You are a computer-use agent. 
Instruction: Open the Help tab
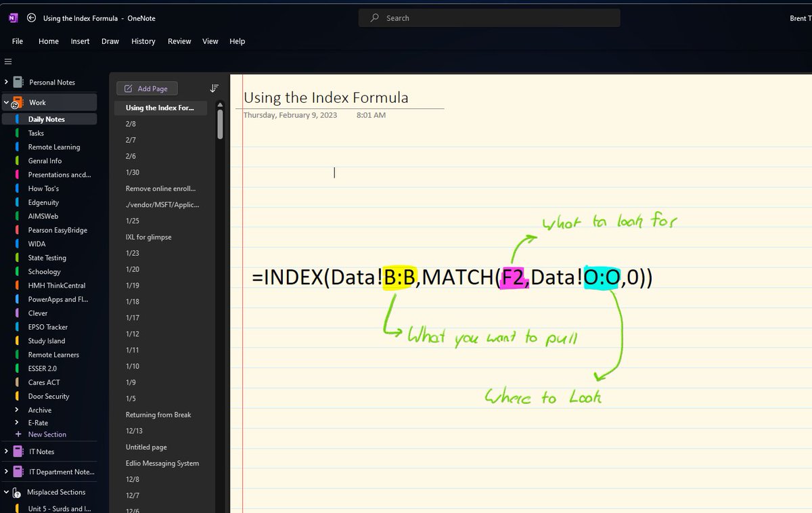(x=237, y=41)
